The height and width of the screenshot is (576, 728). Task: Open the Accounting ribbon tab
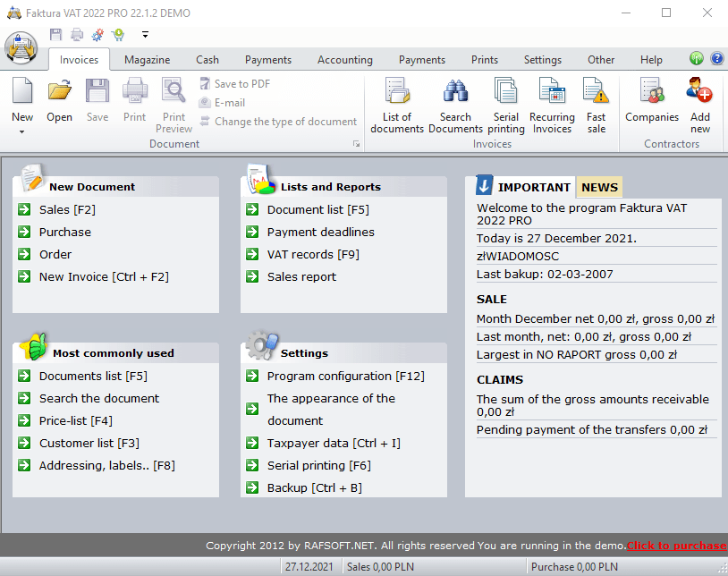[x=344, y=60]
